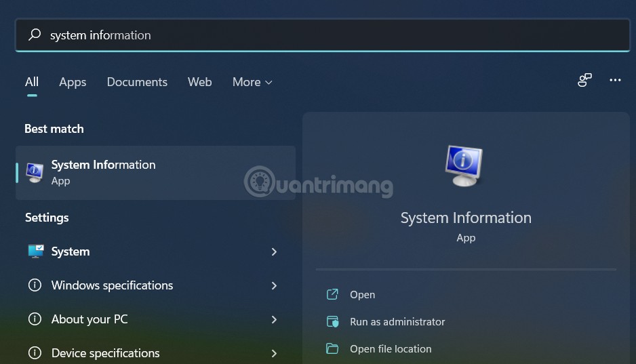Switch to the Web tab
The width and height of the screenshot is (636, 364).
[199, 82]
